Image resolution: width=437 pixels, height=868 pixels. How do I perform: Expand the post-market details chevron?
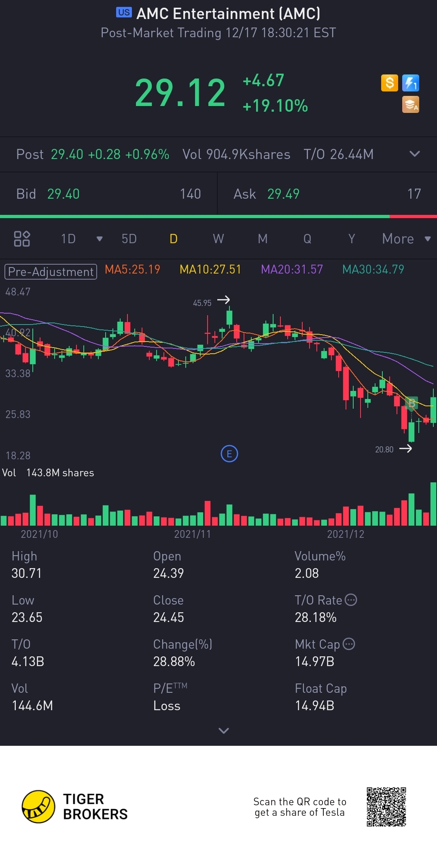pos(415,154)
